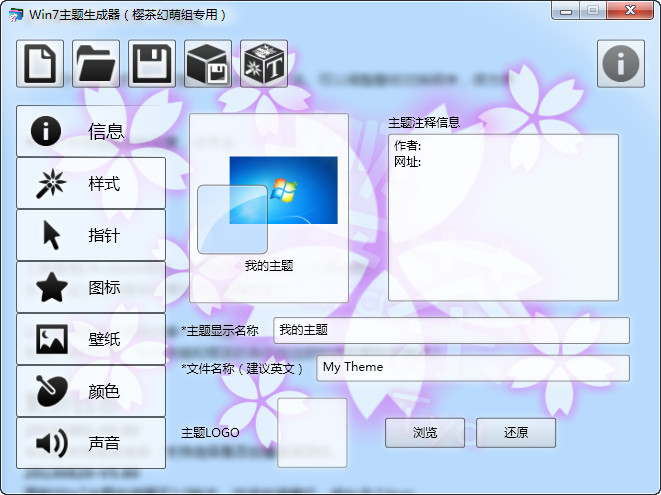
Task: Open the 指针 cursor tab
Action: [91, 235]
